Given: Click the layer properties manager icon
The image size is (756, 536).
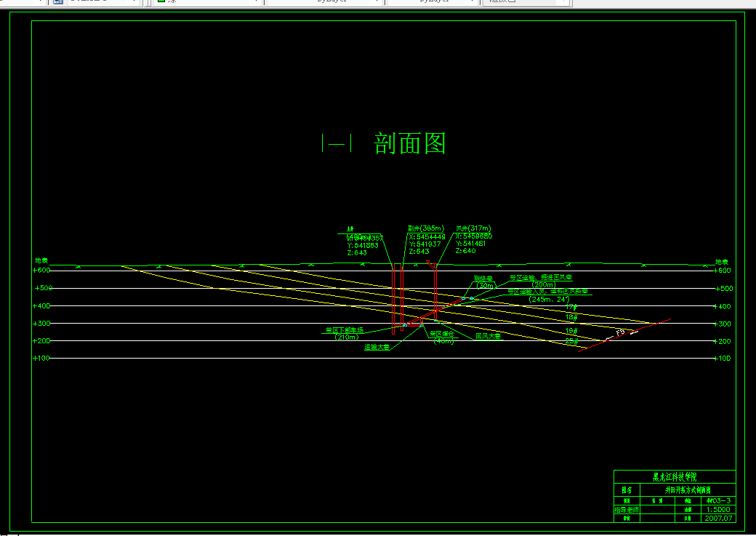Looking at the screenshot, I should point(58,1).
